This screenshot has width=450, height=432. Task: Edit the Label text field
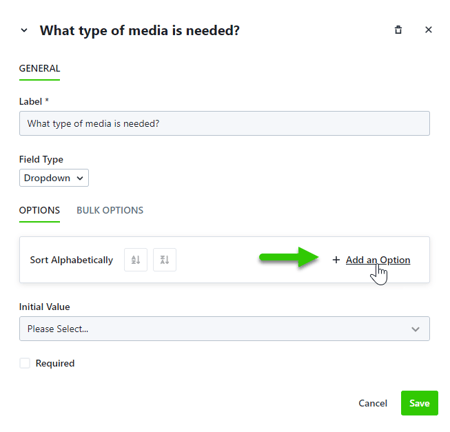(224, 124)
